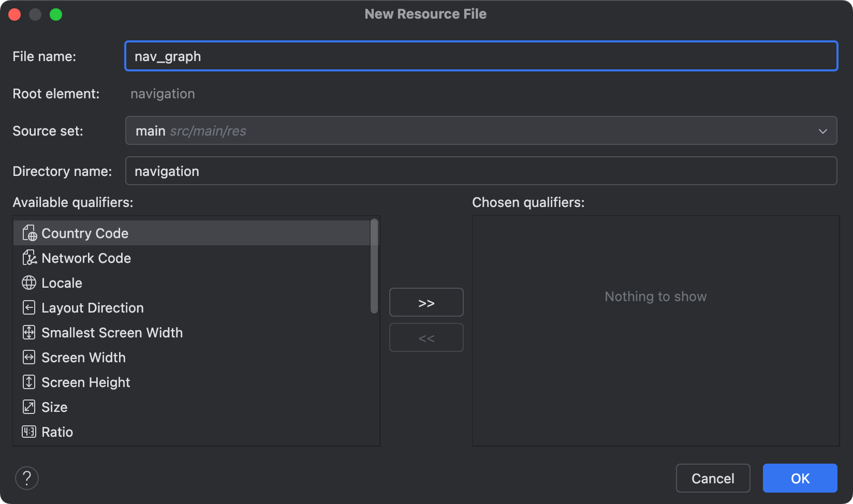Click the Network Code qualifier icon

click(x=30, y=258)
